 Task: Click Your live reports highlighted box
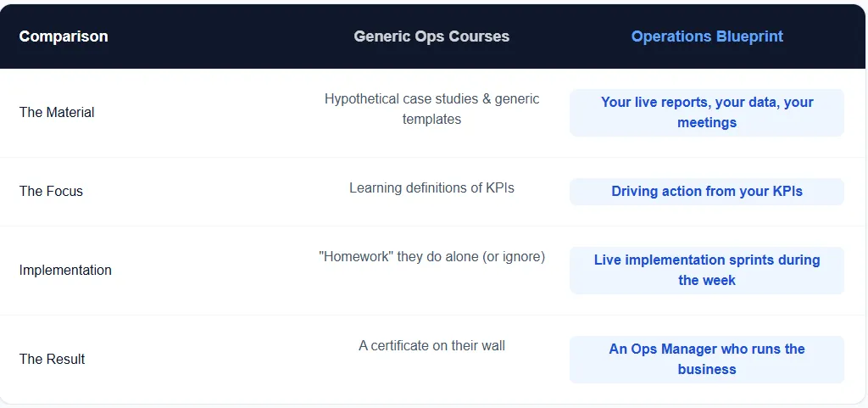707,112
